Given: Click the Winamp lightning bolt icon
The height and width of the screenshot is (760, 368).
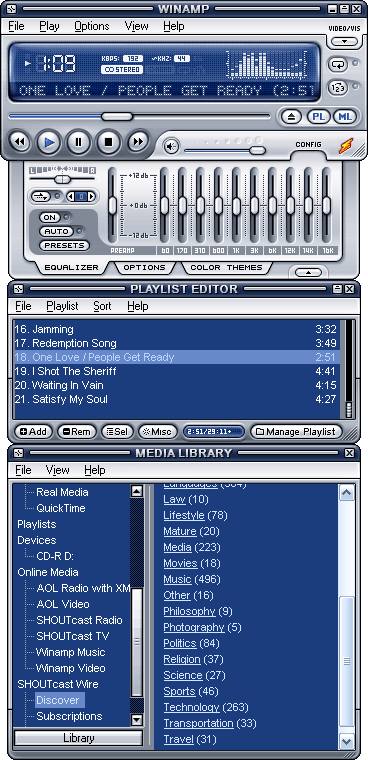Looking at the screenshot, I should pyautogui.click(x=346, y=146).
